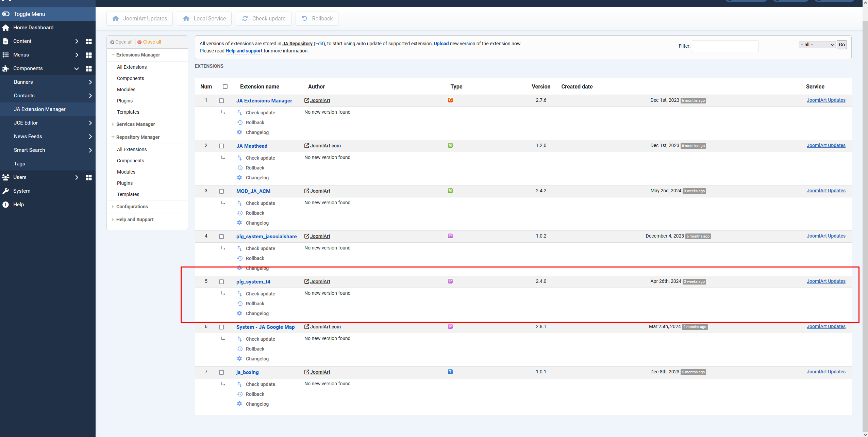Click into the Filter text field
The image size is (868, 437).
point(724,46)
